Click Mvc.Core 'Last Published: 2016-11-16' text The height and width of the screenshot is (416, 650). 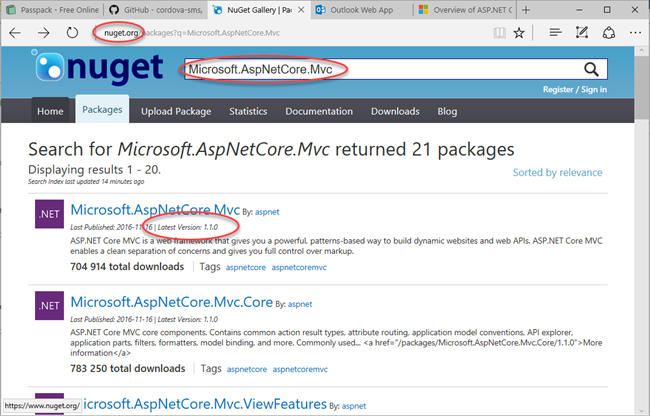[112, 319]
